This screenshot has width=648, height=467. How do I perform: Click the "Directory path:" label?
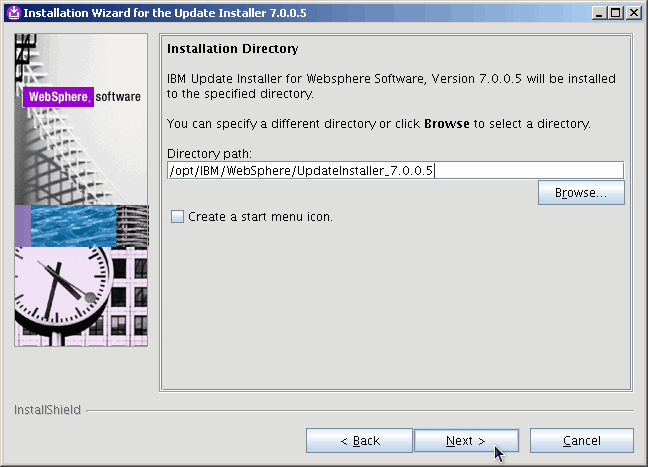click(x=209, y=153)
